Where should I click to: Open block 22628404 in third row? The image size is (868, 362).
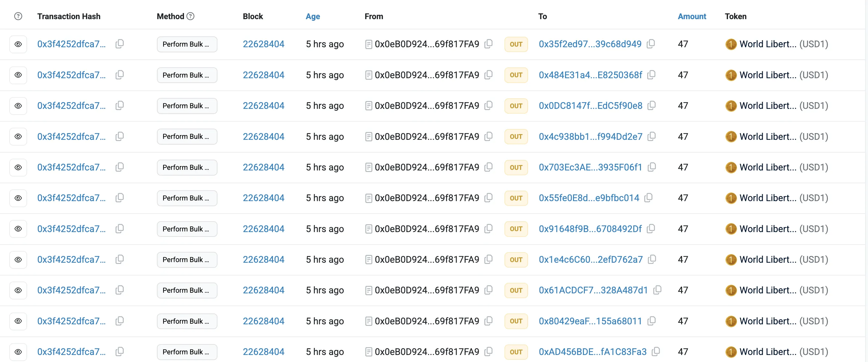click(x=263, y=106)
